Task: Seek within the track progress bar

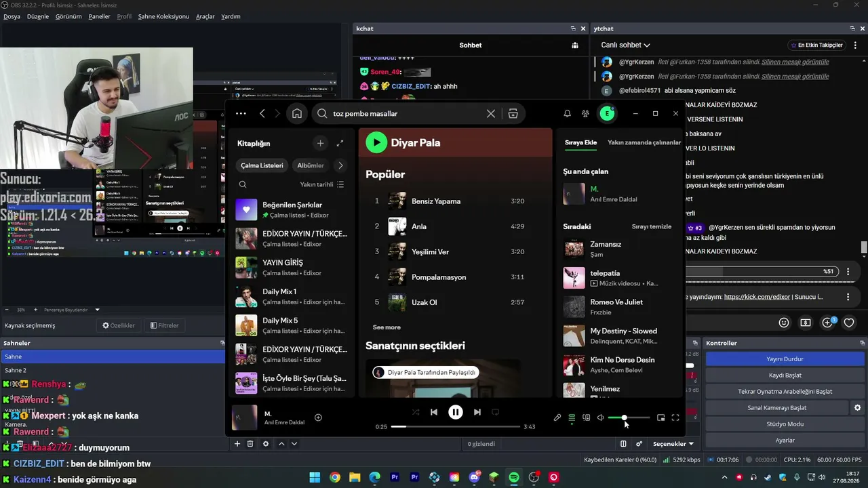Action: pos(456,426)
